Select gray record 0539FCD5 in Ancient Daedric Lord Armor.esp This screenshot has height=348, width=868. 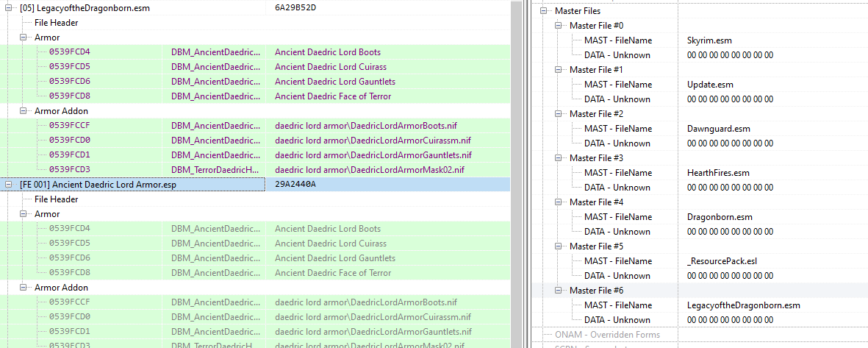tap(70, 244)
